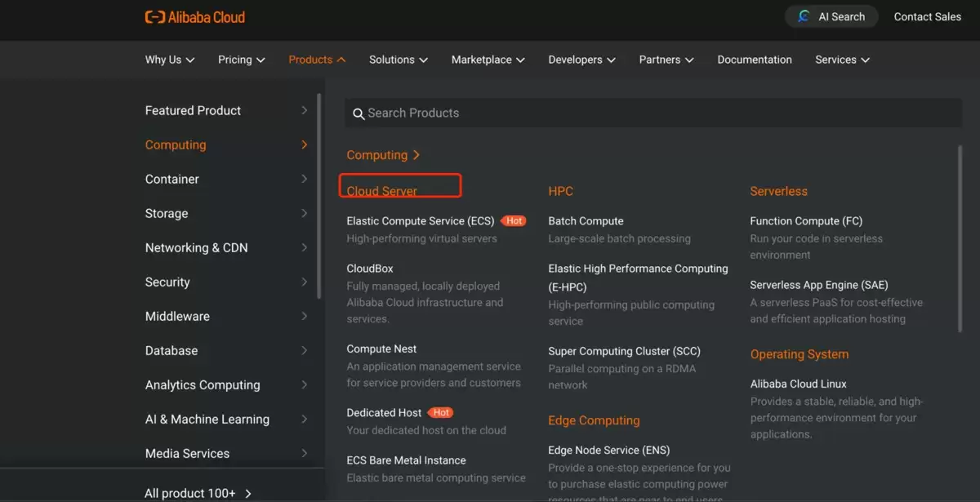Expand the Pricing menu
980x502 pixels.
point(242,60)
